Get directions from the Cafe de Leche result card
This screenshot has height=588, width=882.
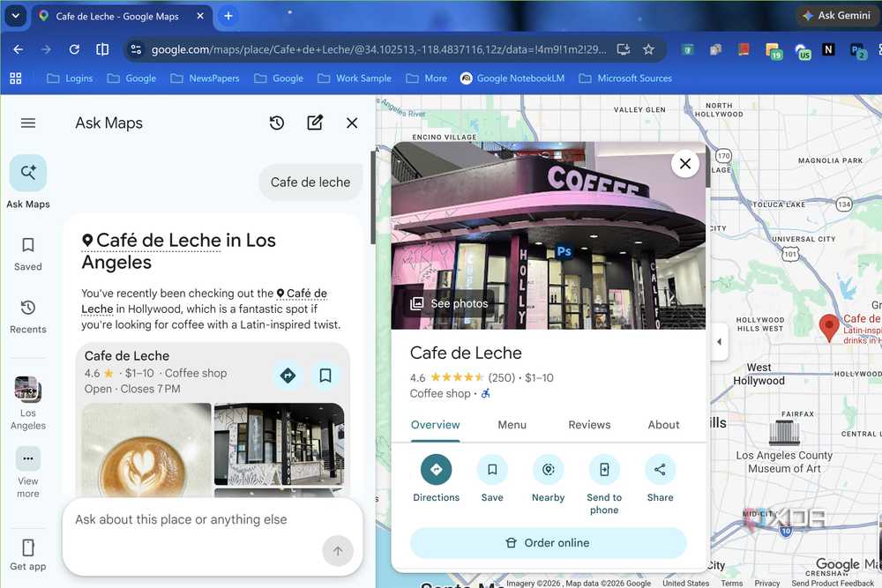pos(288,376)
